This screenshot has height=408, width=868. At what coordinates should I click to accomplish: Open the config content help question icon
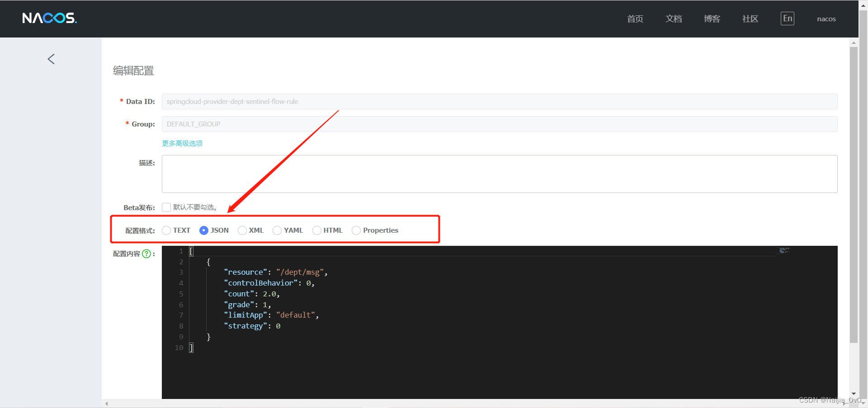click(x=146, y=254)
